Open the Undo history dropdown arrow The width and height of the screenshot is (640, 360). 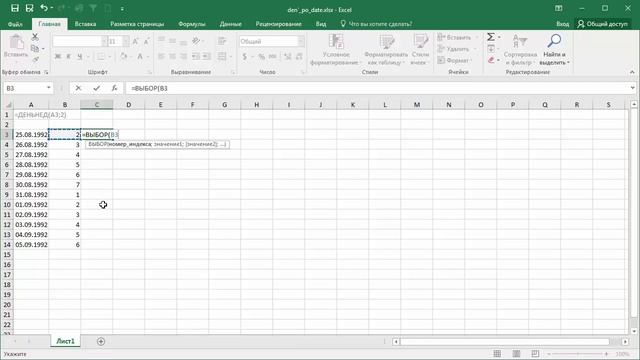click(52, 8)
